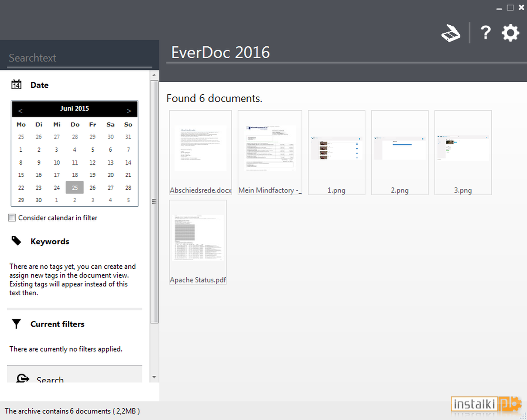Screen dimensions: 527x420
Task: Click sidebar scrollbar down arrow
Action: point(154,377)
